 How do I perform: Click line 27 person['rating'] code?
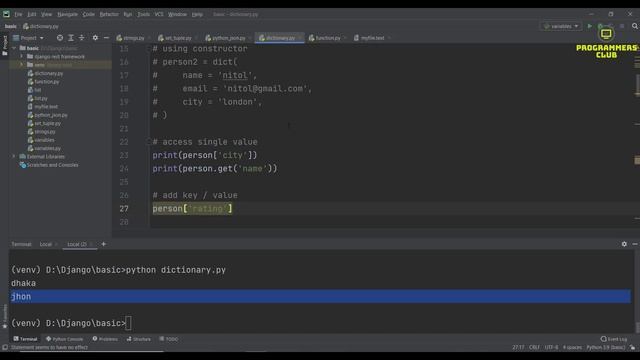[192, 209]
